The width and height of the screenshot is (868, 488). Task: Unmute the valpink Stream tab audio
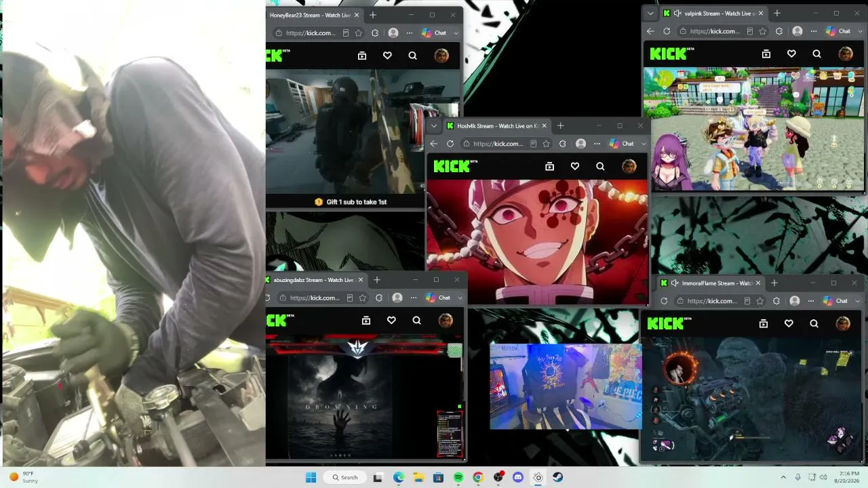[x=677, y=14]
